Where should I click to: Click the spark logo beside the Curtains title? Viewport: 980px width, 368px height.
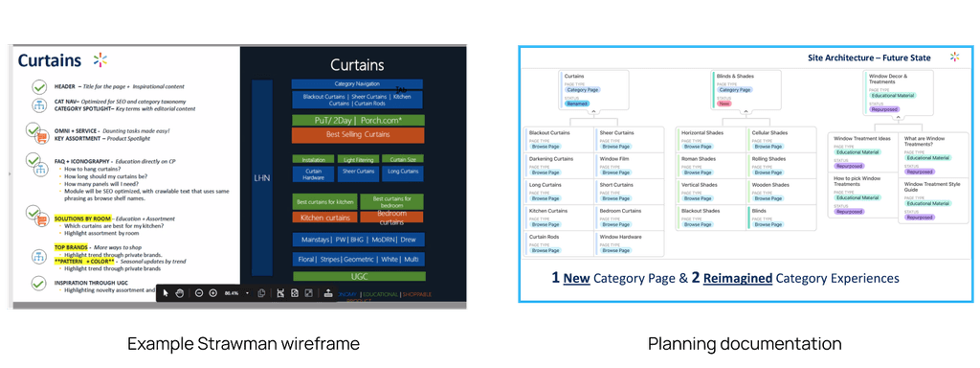click(x=100, y=60)
